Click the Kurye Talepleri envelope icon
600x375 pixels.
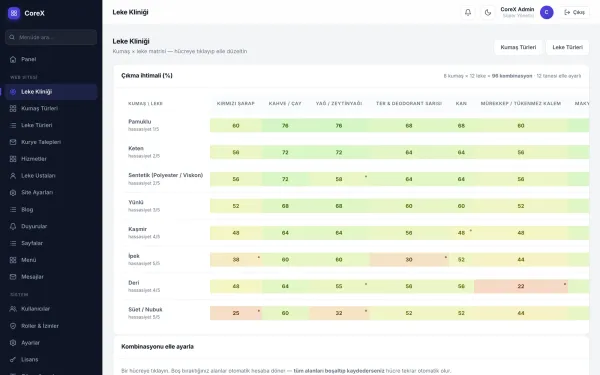13,142
